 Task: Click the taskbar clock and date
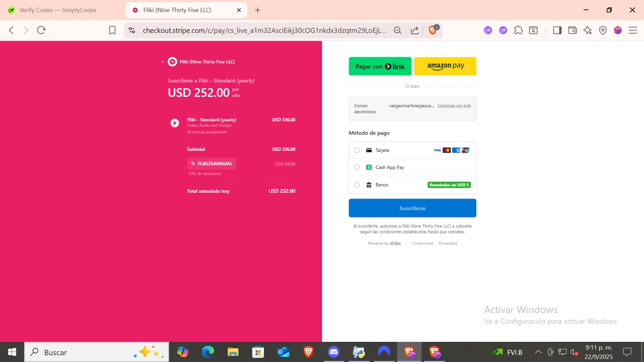coord(598,352)
